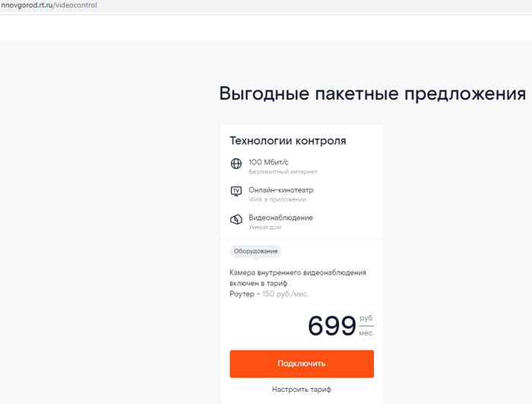Click the Wink в приложении subtitle
Image resolution: width=532 pixels, height=404 pixels.
[x=277, y=199]
